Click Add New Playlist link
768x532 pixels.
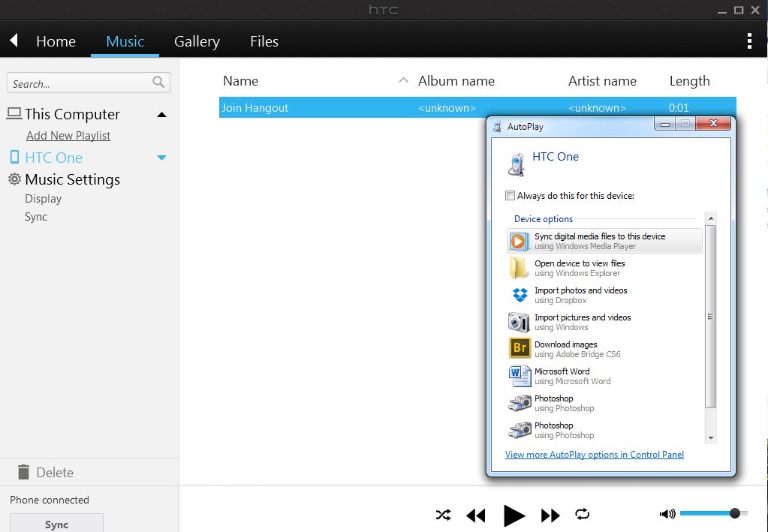click(68, 136)
